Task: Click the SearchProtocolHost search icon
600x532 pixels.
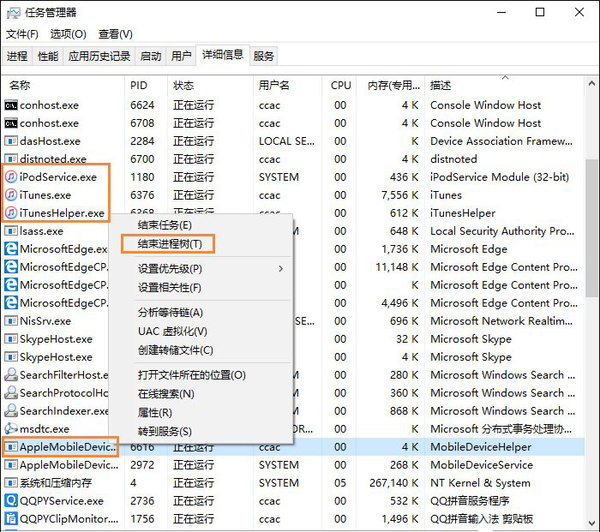Action: 11,393
